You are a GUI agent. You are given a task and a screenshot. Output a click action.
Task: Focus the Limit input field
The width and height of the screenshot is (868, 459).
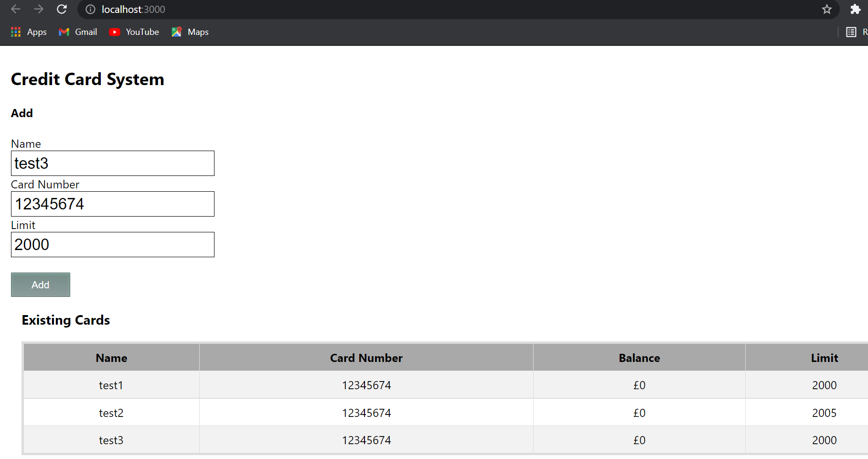(x=113, y=245)
